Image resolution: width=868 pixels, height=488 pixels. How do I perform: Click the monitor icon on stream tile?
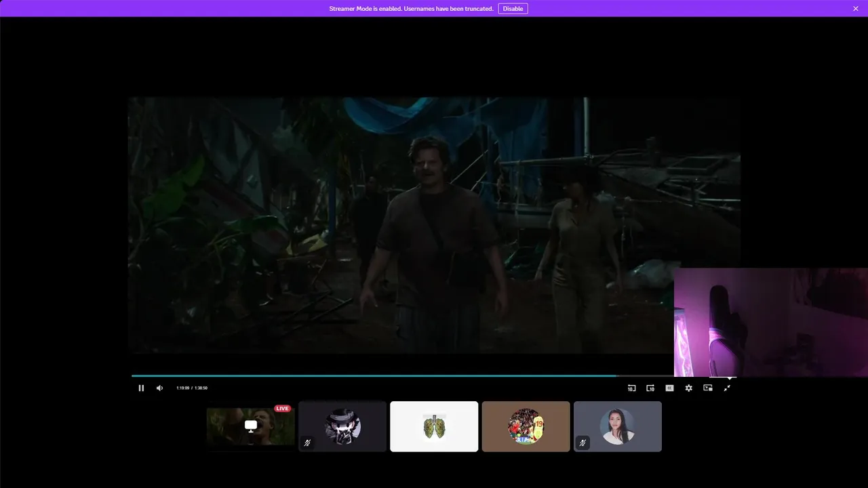tap(251, 426)
